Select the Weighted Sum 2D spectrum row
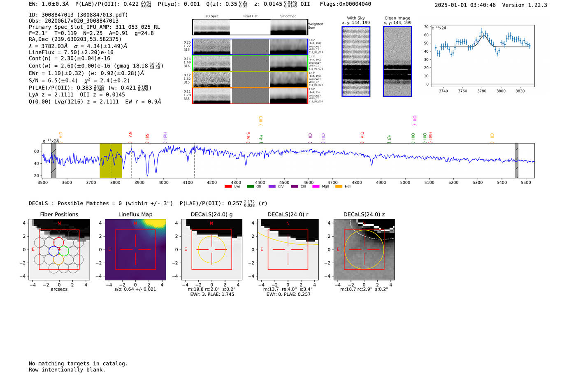This screenshot has height=392, width=576. [250, 27]
